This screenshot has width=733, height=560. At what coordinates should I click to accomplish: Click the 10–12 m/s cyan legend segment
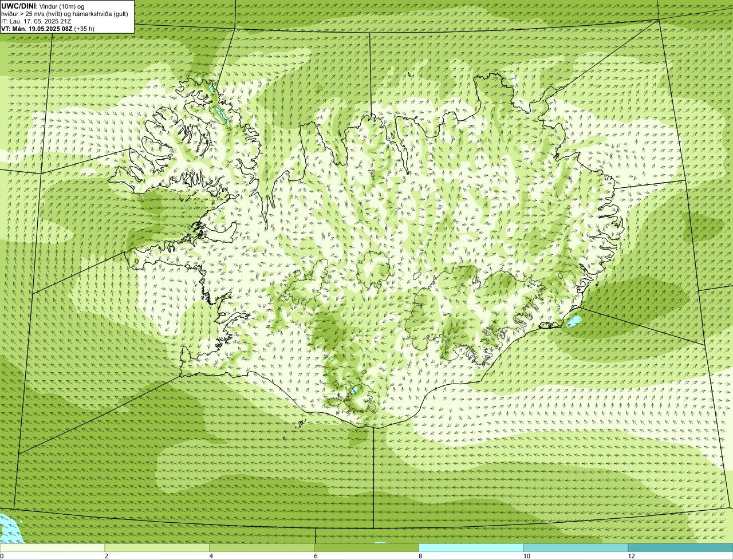point(576,547)
